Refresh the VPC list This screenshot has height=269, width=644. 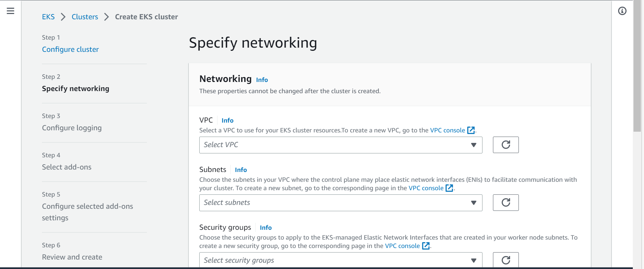[x=506, y=145]
